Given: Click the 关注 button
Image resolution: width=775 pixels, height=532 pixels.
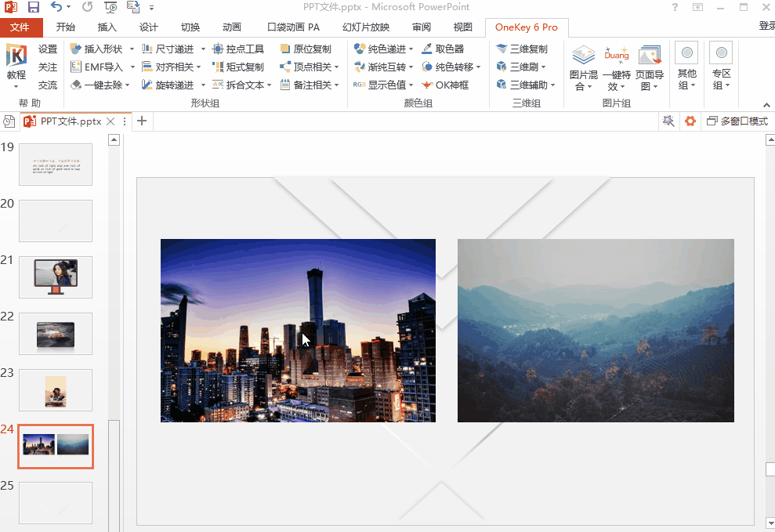Looking at the screenshot, I should (48, 67).
